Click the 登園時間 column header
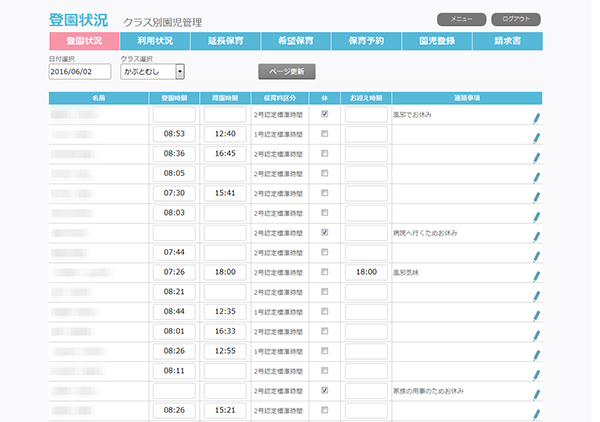Screen dimensions: 600x422 174,98
